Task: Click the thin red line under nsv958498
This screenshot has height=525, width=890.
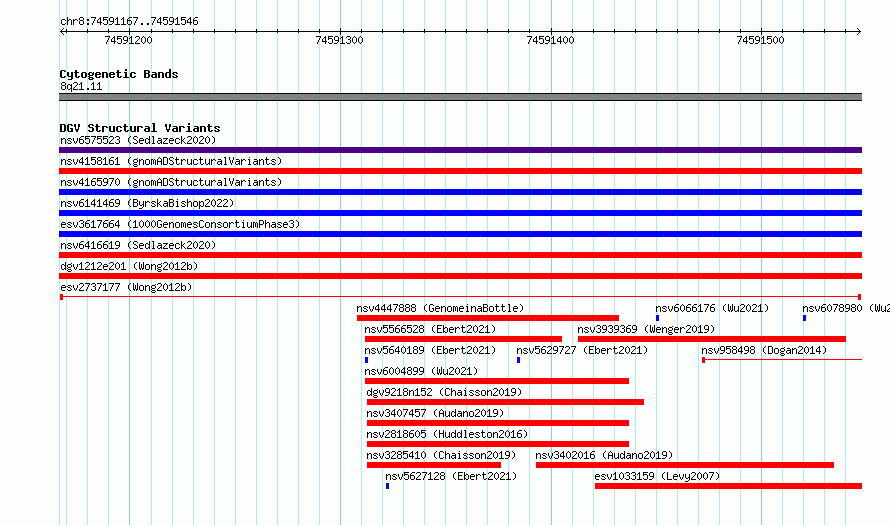Action: click(x=782, y=360)
